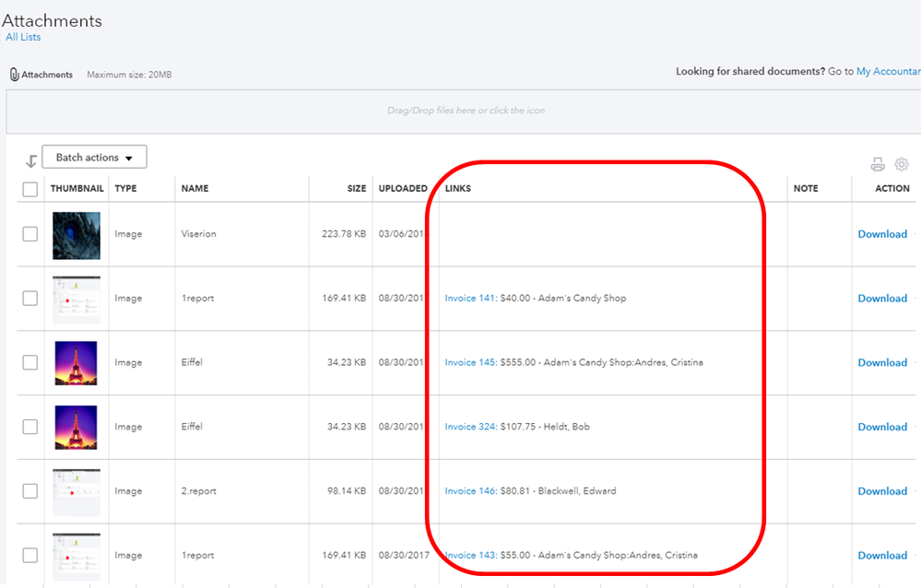Click the print list icon
Image resolution: width=921 pixels, height=588 pixels.
878,164
